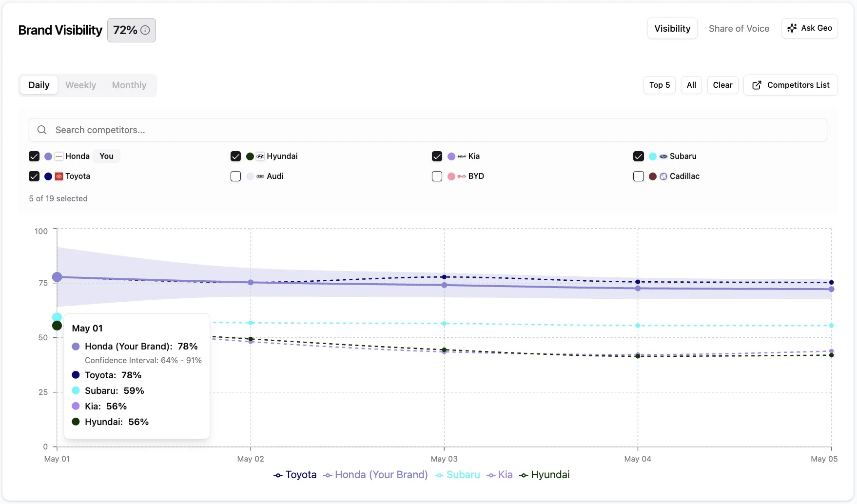Toggle the Kia legend entry below chart
This screenshot has width=857, height=504.
[x=500, y=475]
